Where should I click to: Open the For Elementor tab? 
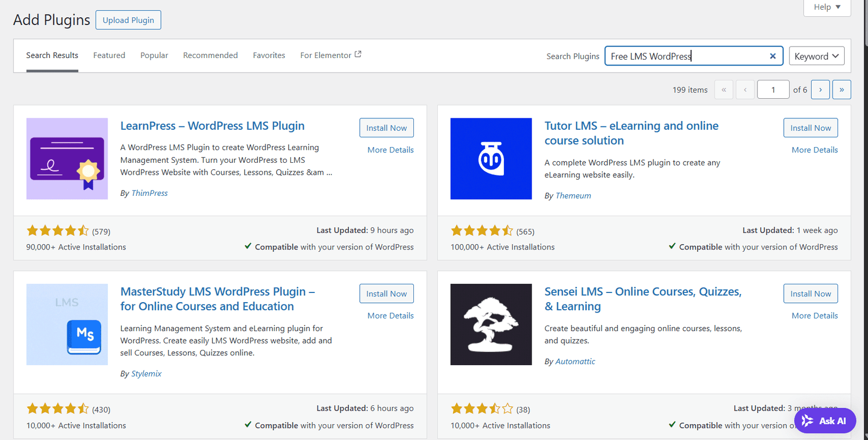coord(330,55)
